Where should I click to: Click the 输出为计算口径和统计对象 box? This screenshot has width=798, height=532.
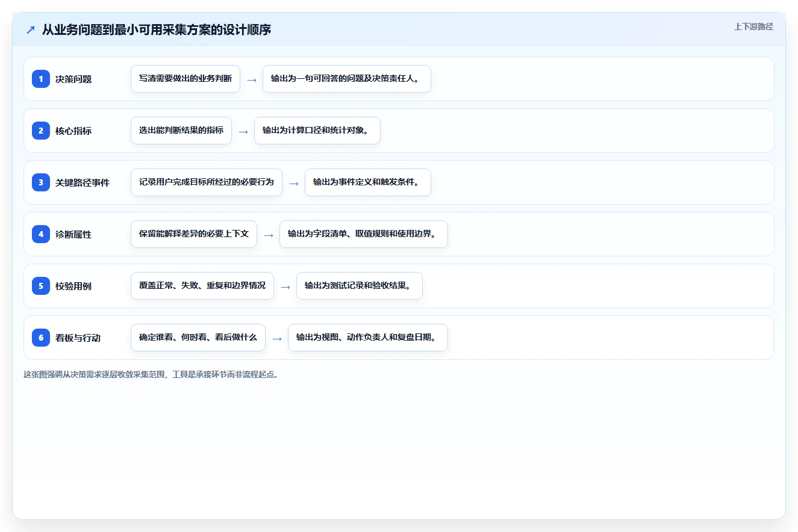click(317, 131)
